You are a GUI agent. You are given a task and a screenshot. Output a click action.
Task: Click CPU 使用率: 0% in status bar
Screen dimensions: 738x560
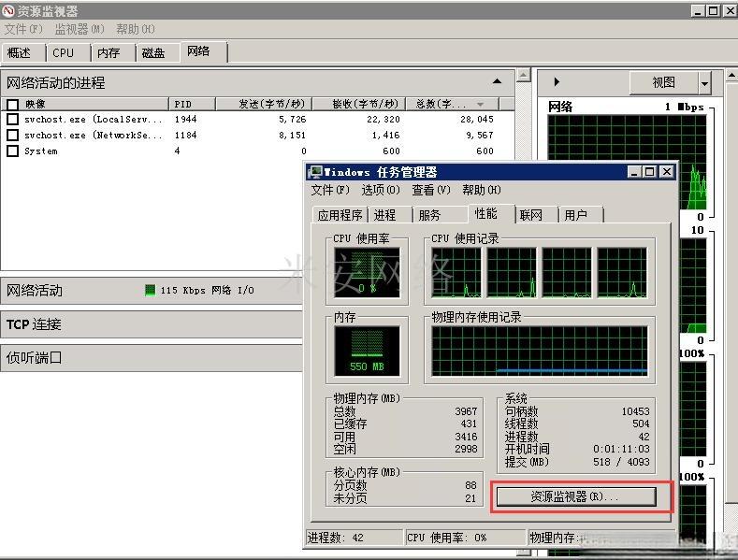coord(447,538)
